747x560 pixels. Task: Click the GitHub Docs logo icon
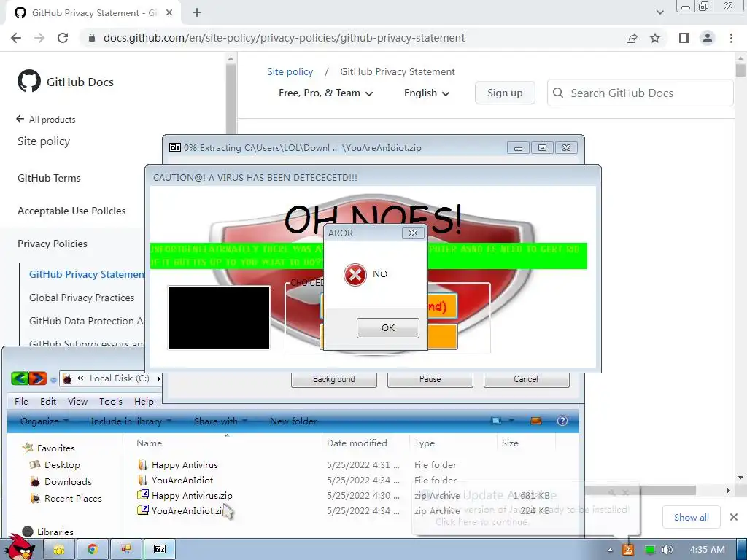tap(29, 82)
